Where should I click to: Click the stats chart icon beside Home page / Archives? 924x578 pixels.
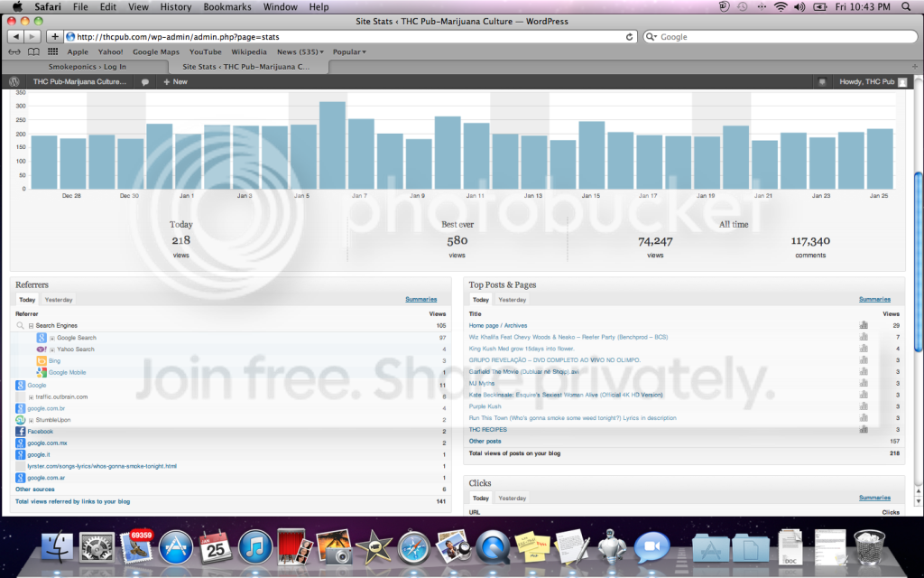pos(864,325)
